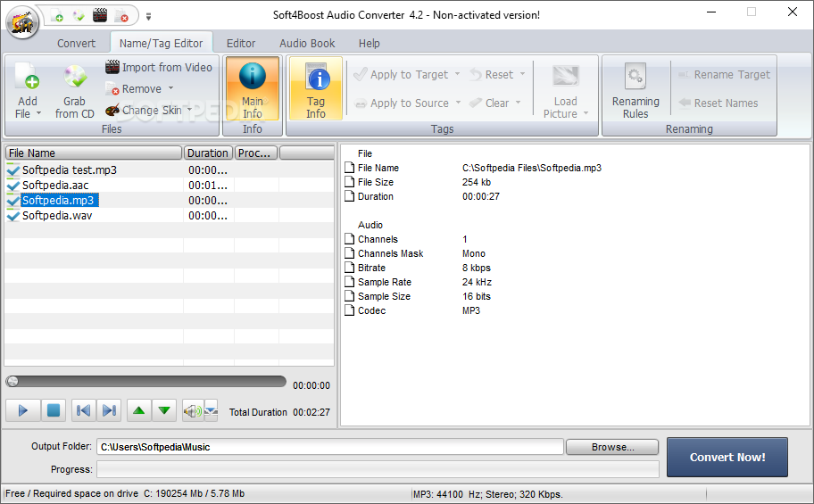Stop playback with the Stop button
Image resolution: width=814 pixels, height=504 pixels.
(x=53, y=410)
